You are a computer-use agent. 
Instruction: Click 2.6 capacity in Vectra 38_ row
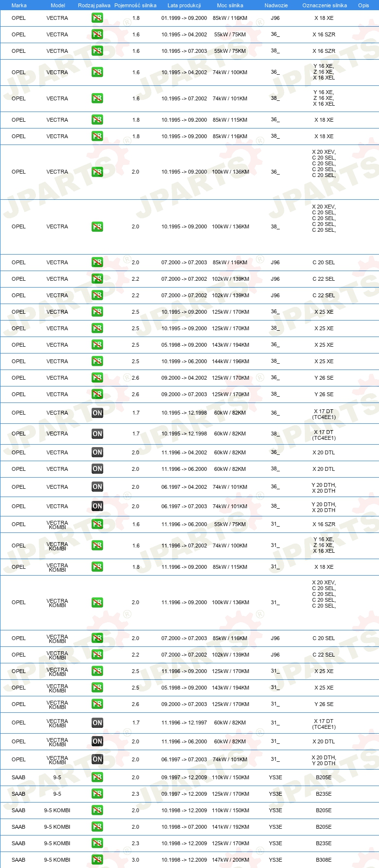136,394
